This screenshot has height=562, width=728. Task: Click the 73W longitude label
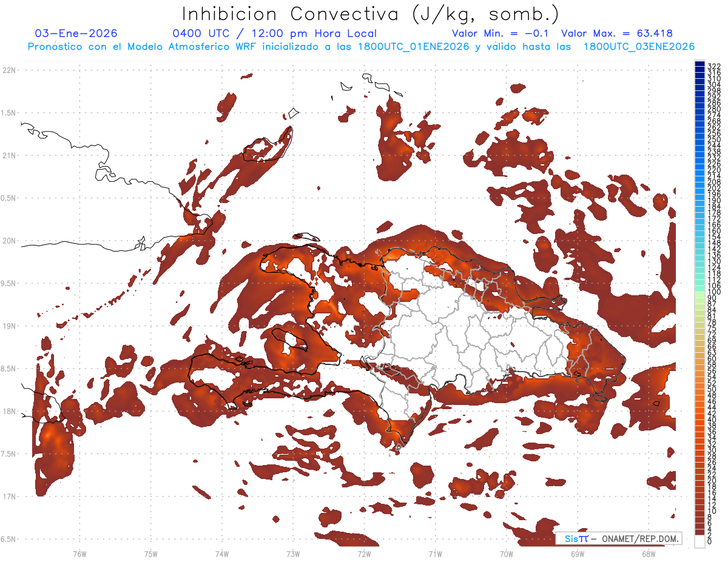tap(293, 554)
